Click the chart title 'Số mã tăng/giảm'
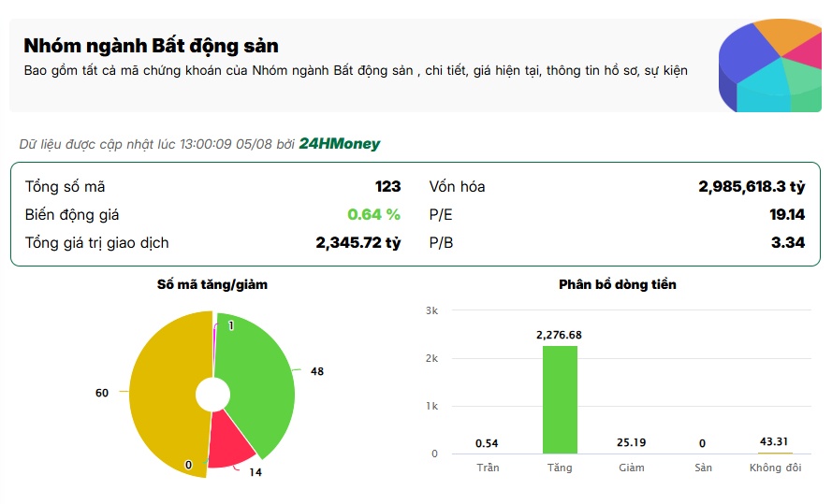 [212, 284]
